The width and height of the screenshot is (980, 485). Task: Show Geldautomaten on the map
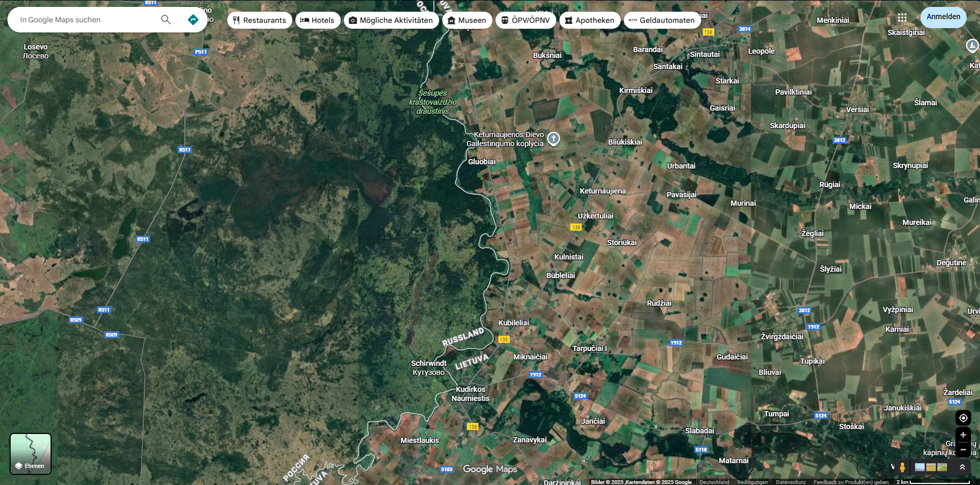click(662, 20)
